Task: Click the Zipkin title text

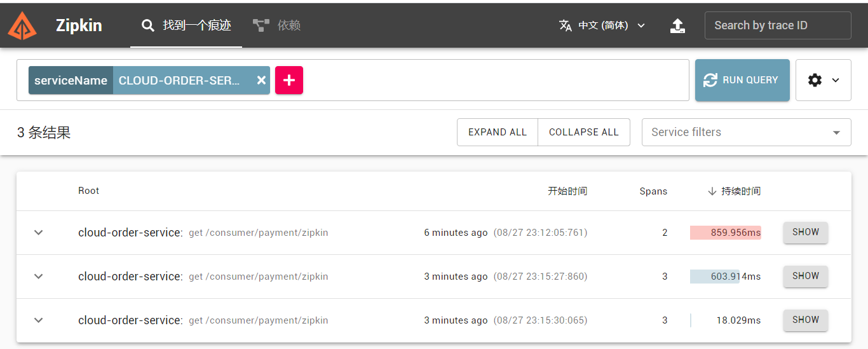Action: [79, 25]
